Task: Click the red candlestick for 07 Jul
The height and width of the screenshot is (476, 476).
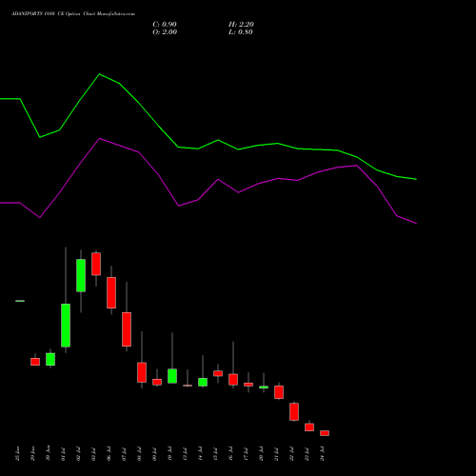Action: [x=127, y=329]
